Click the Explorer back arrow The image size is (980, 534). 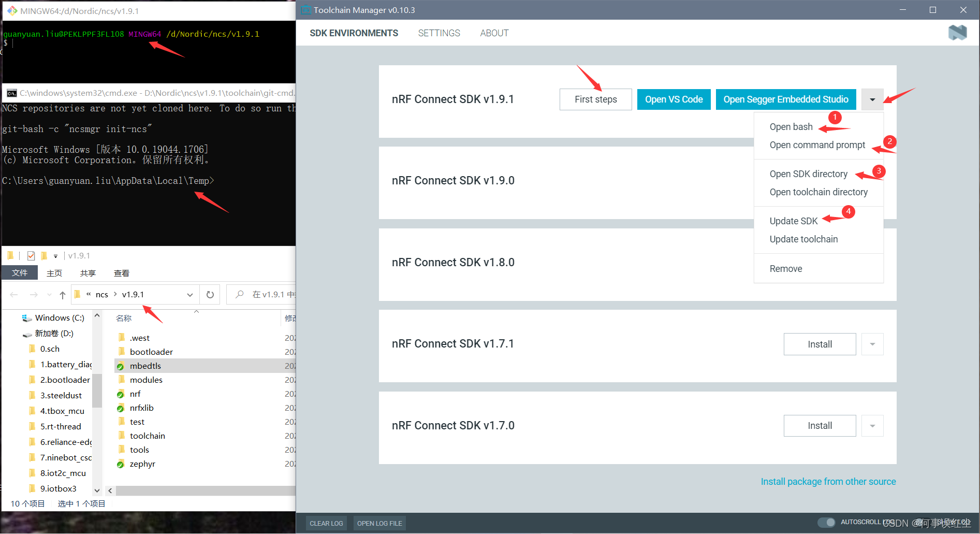pos(14,295)
